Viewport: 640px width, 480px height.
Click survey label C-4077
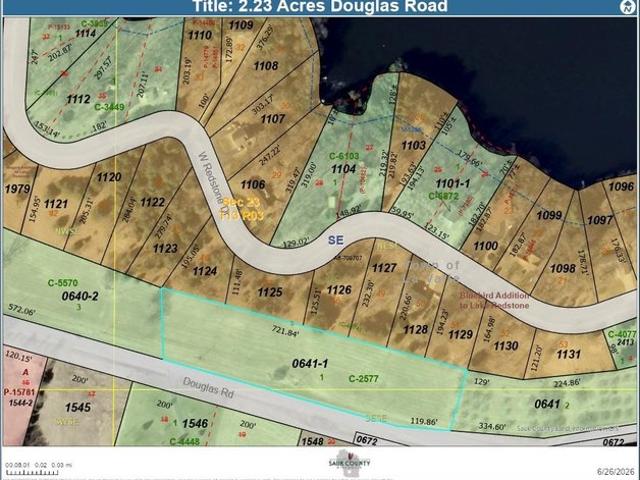[x=622, y=335]
